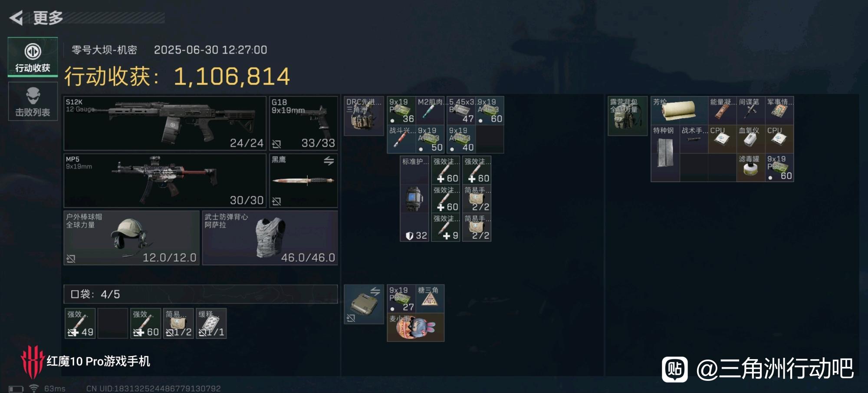868x393 pixels.
Task: Select the MP5 submachine gun slot
Action: [165, 181]
